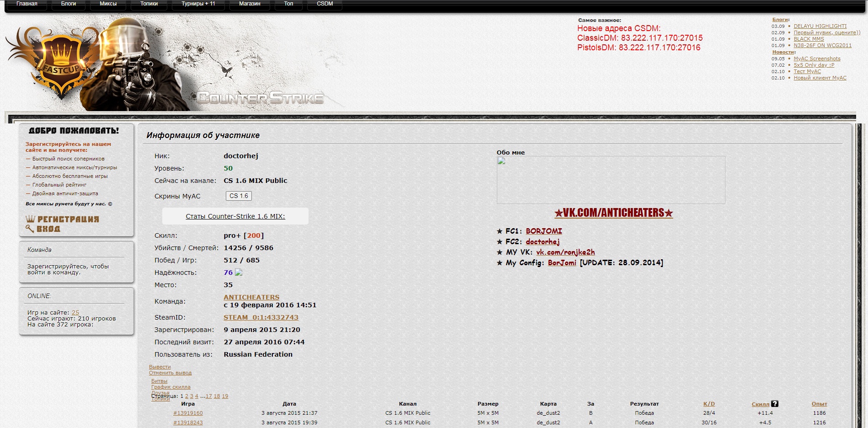
Task: Select the Russian Federation text
Action: pyautogui.click(x=258, y=354)
